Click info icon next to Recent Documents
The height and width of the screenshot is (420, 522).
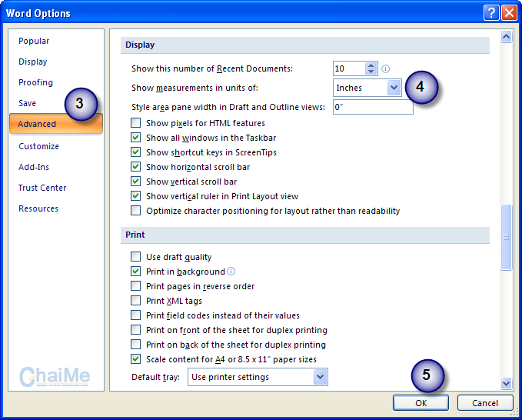click(386, 68)
